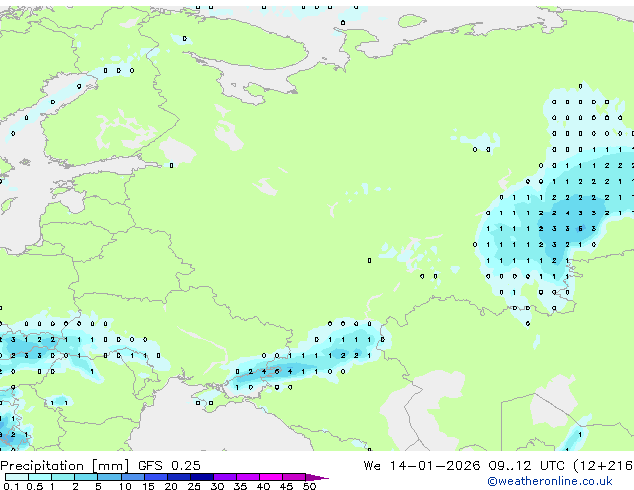The image size is (634, 490).
Task: Select legend swatch between 45 and 50
Action: tap(294, 477)
